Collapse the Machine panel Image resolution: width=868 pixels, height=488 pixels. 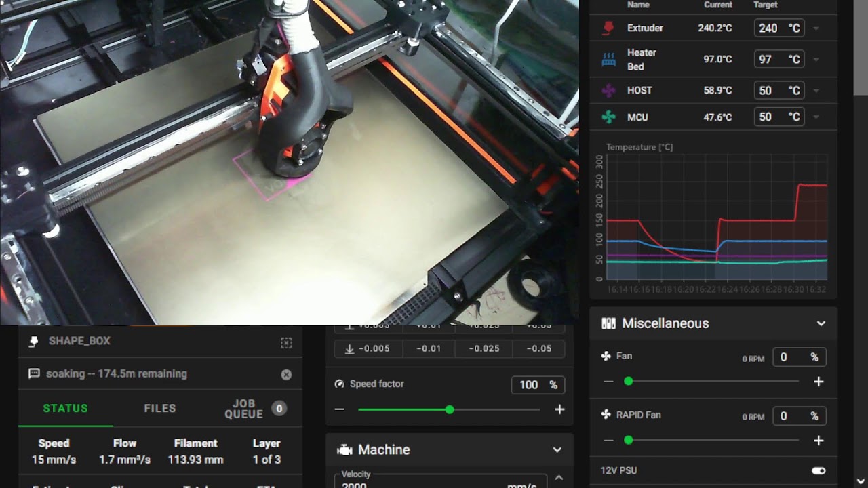(x=557, y=449)
